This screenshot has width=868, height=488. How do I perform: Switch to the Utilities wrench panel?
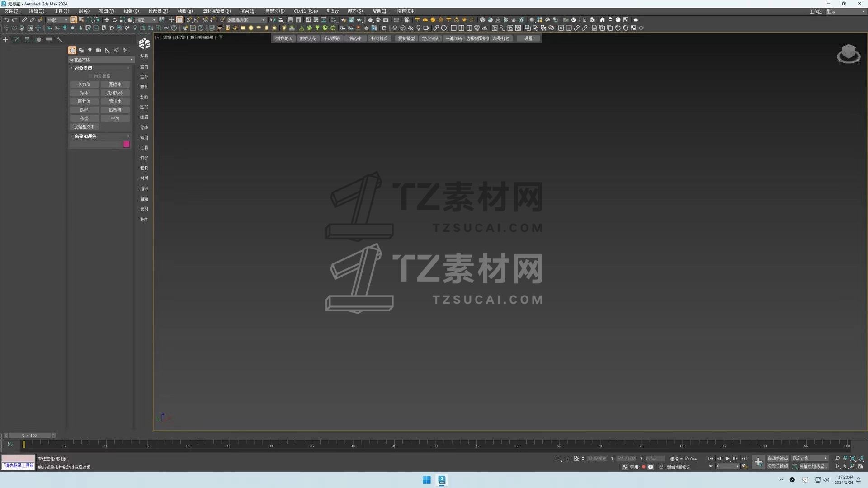[60, 40]
